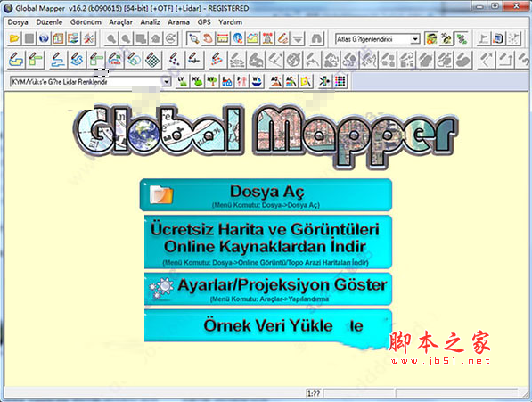Image resolution: width=532 pixels, height=402 pixels.
Task: Expand the Lidar coloring dropdown arrow
Action: (167, 82)
